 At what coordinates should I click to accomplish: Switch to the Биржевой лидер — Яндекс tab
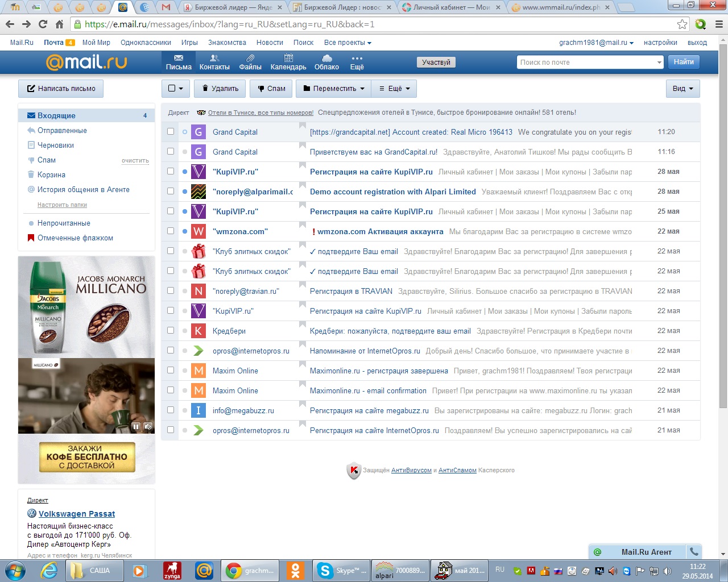[234, 7]
